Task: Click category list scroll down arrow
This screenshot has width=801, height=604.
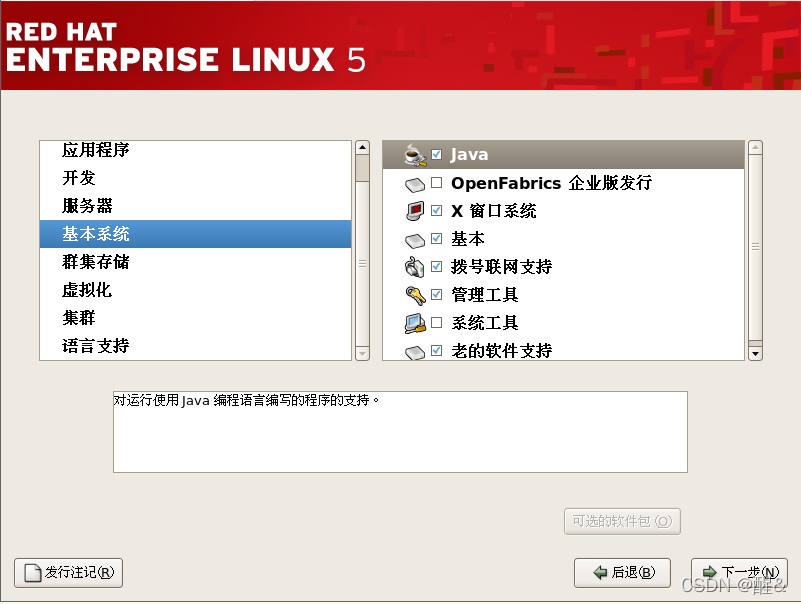Action: (x=362, y=353)
